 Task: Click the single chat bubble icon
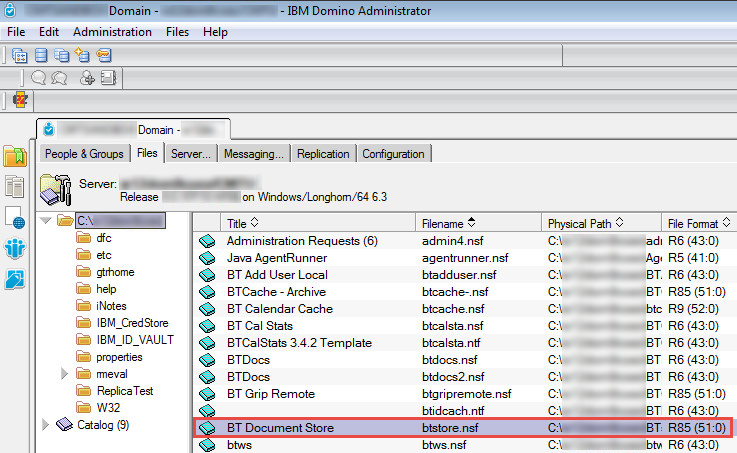[39, 78]
